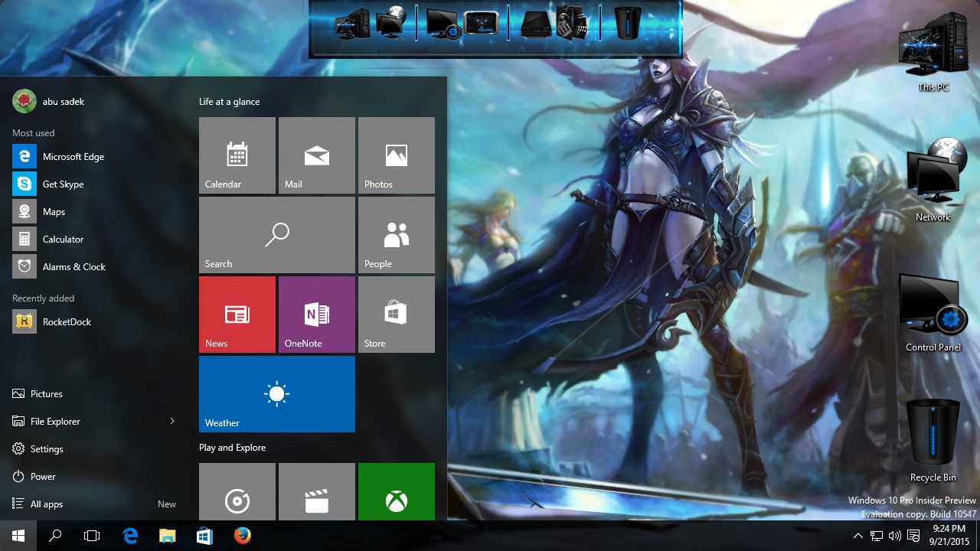The image size is (980, 551).
Task: Click the hard drive icon in the RocketDock
Action: pyautogui.click(x=537, y=24)
